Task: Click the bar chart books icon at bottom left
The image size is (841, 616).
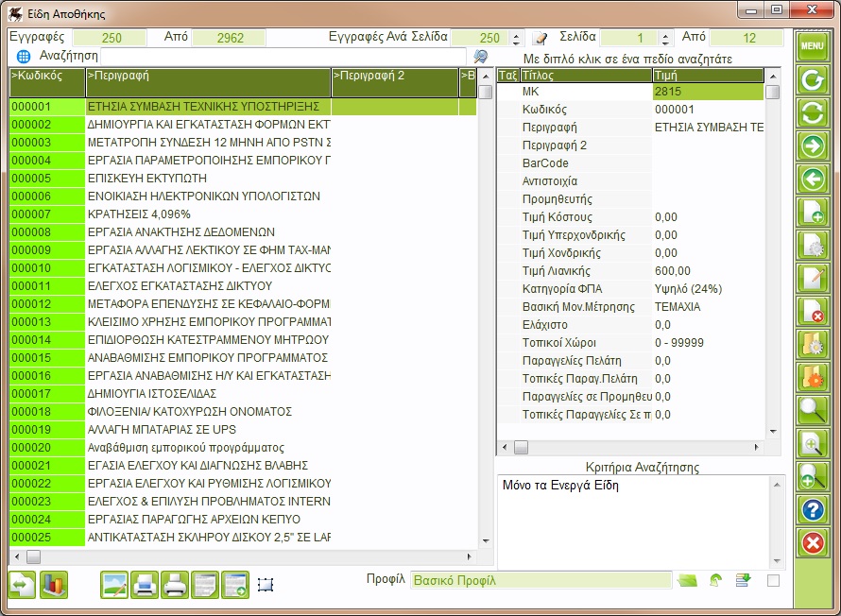Action: [x=56, y=585]
